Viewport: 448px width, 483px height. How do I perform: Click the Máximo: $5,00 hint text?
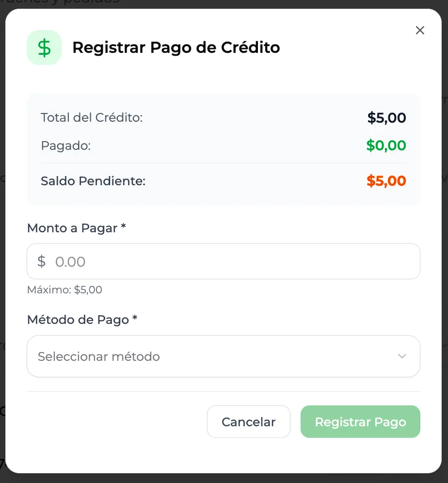[64, 290]
